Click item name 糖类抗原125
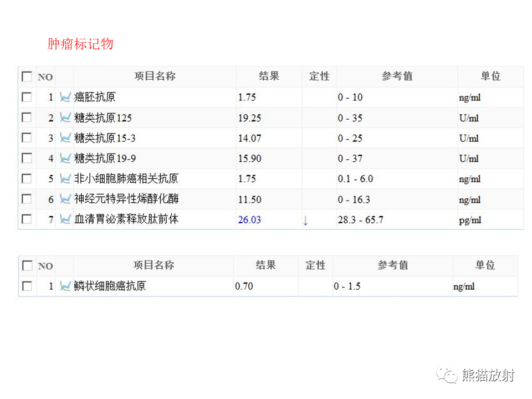This screenshot has height=399, width=532. [x=103, y=117]
